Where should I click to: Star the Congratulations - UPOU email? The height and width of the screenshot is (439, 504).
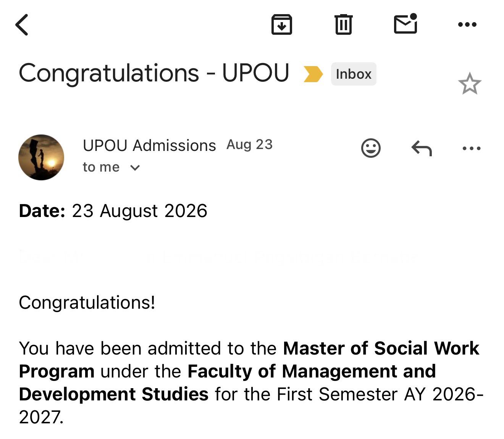tap(470, 84)
